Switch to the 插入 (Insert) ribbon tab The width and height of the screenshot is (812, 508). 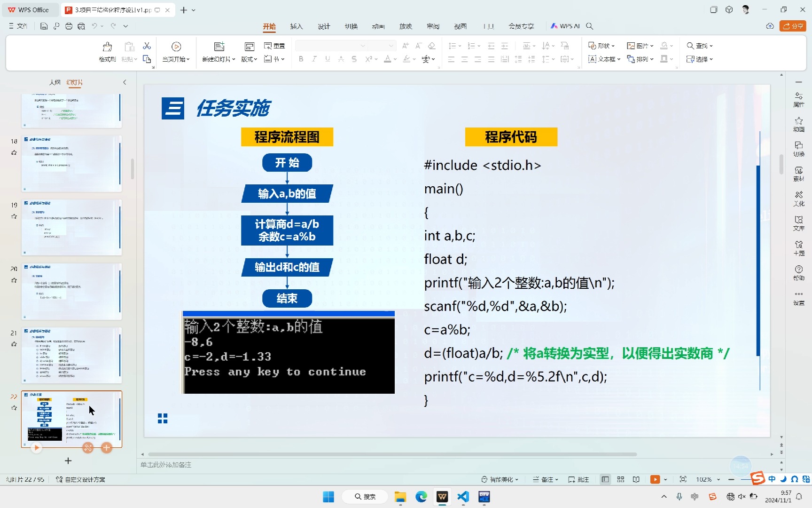296,26
